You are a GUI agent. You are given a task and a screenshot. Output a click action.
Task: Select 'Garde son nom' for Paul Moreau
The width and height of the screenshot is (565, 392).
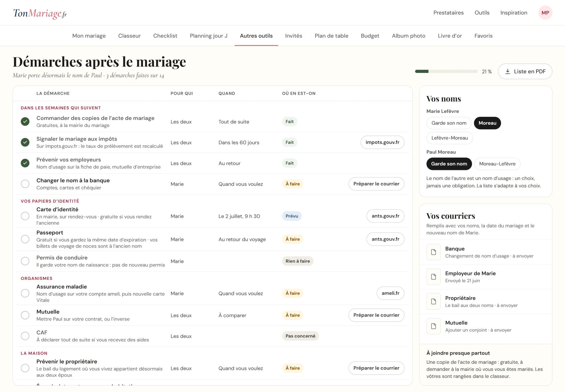(x=449, y=164)
